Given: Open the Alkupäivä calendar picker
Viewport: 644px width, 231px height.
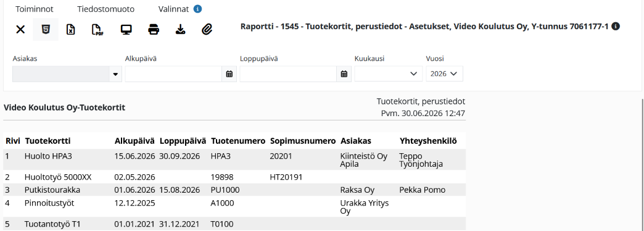Looking at the screenshot, I should (229, 74).
